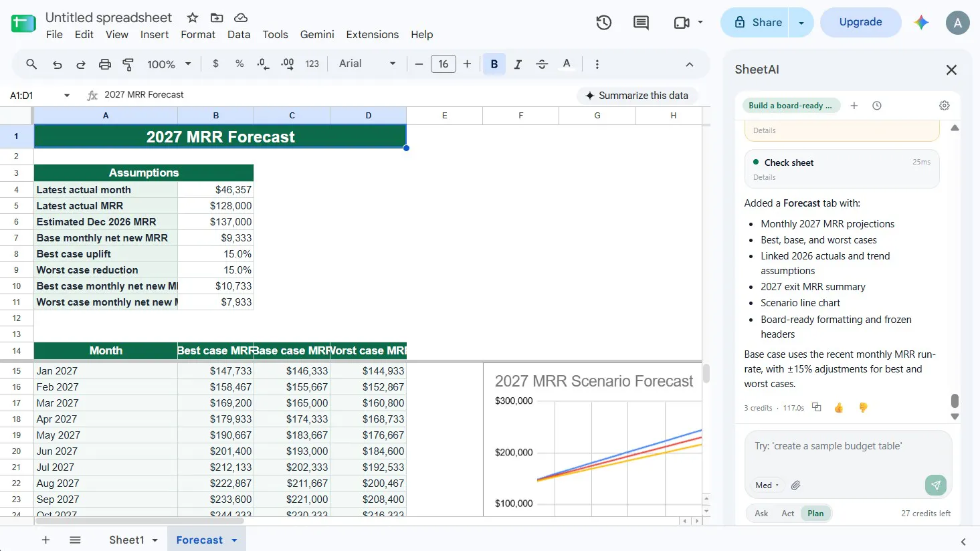Show all sheets list
The height and width of the screenshot is (551, 980).
(75, 540)
